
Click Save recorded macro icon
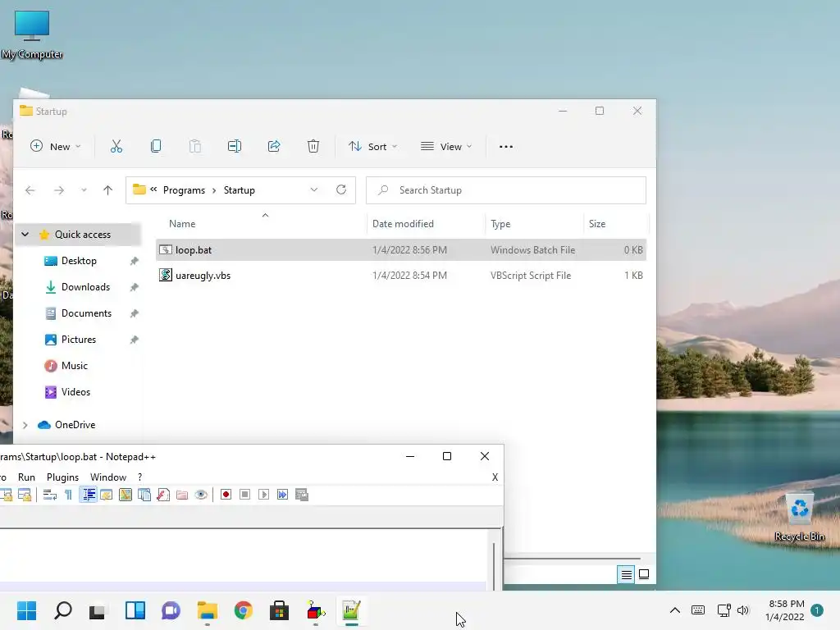(x=302, y=495)
